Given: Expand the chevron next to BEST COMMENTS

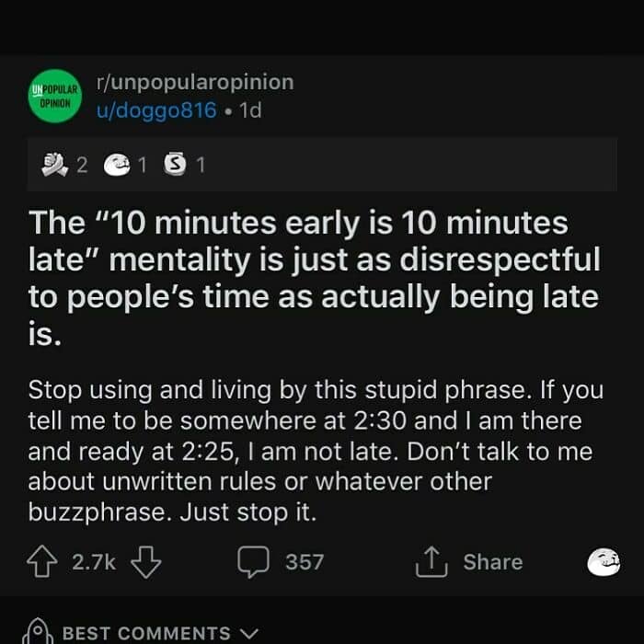Looking at the screenshot, I should [x=245, y=633].
